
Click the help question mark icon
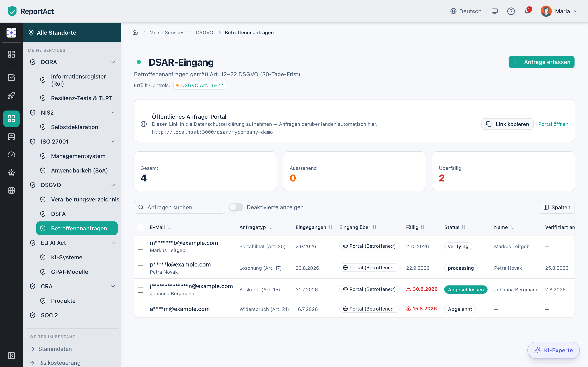point(511,11)
